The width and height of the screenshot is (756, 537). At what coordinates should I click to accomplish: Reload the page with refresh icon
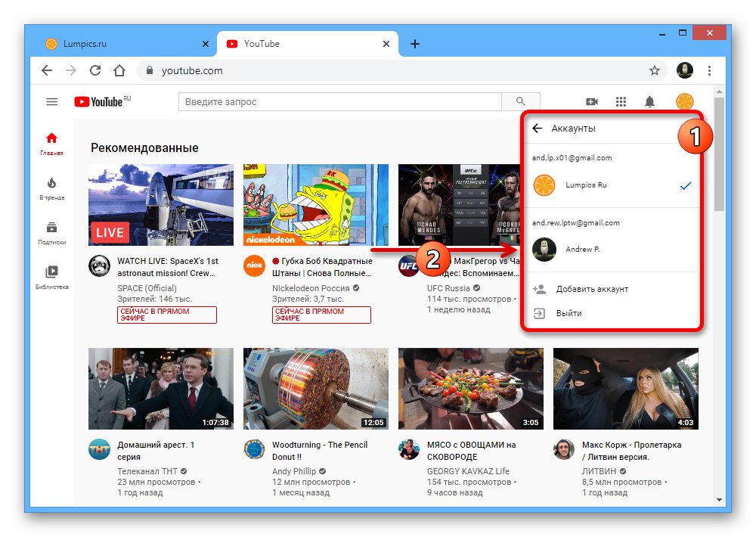[x=95, y=70]
